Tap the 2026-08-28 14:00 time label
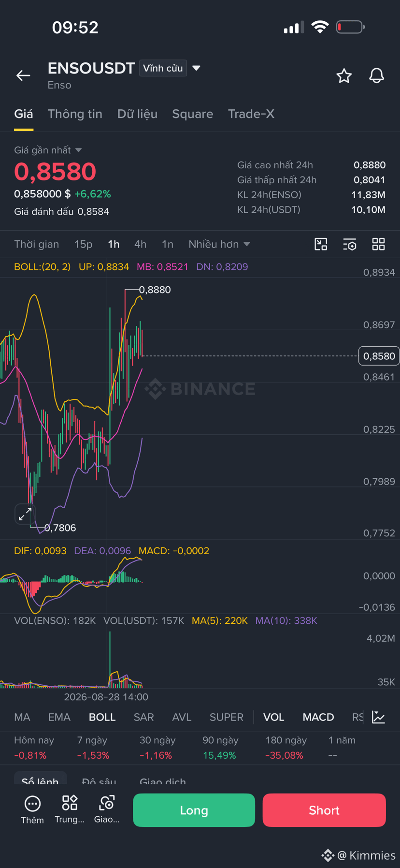 (x=106, y=697)
